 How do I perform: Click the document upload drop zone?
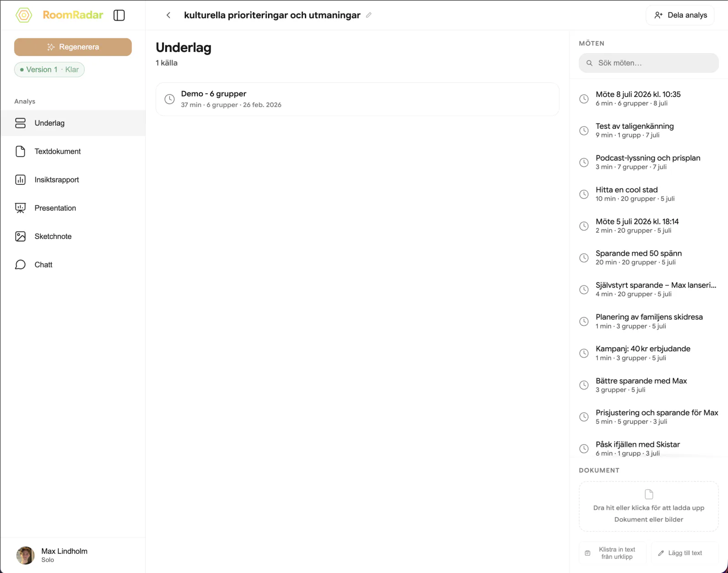[649, 506]
